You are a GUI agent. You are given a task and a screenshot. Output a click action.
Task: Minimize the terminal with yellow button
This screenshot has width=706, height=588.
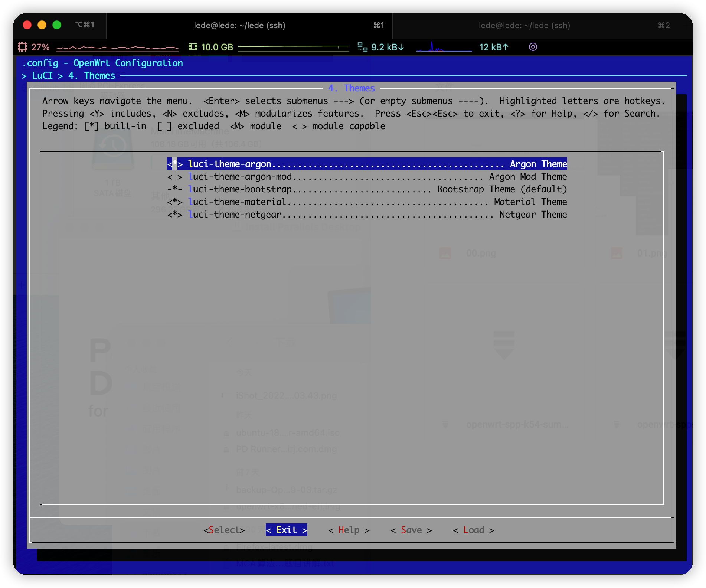42,25
